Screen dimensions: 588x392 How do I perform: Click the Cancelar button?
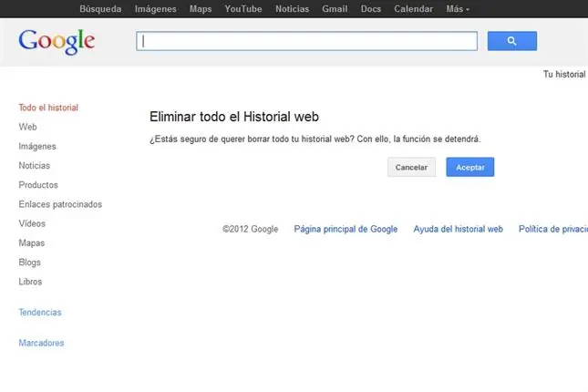[x=411, y=167]
